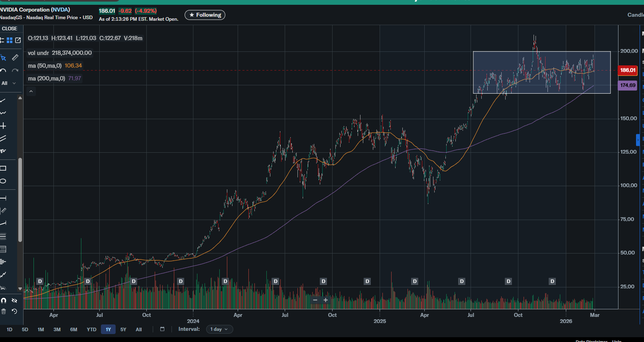Switch to grid view layout
The width and height of the screenshot is (644, 342).
(10, 40)
